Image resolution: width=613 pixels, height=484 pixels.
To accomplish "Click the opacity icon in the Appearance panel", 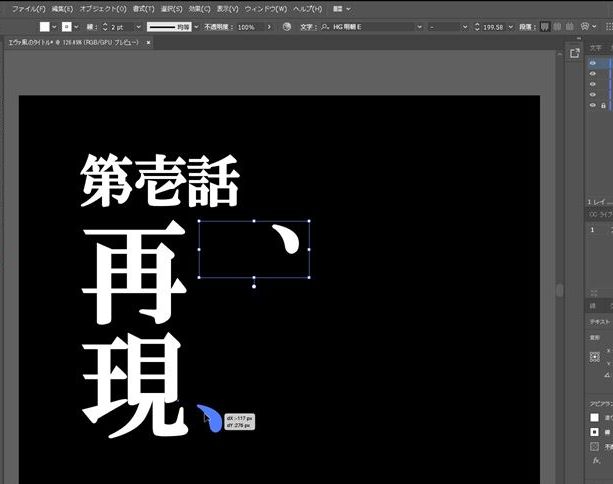I will tap(595, 446).
